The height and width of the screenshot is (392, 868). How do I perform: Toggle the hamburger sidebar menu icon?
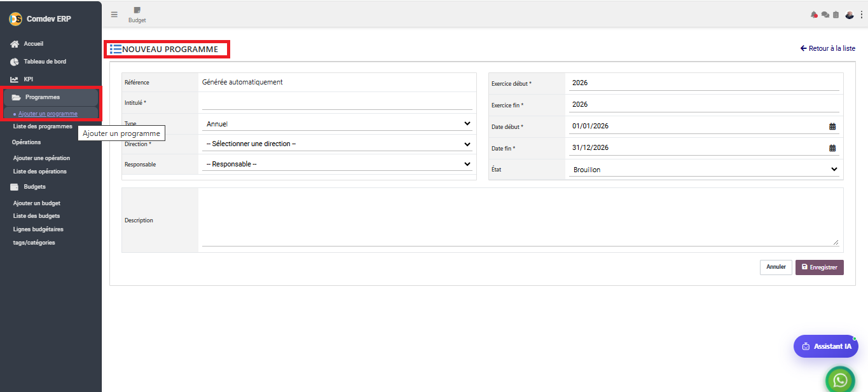[114, 15]
